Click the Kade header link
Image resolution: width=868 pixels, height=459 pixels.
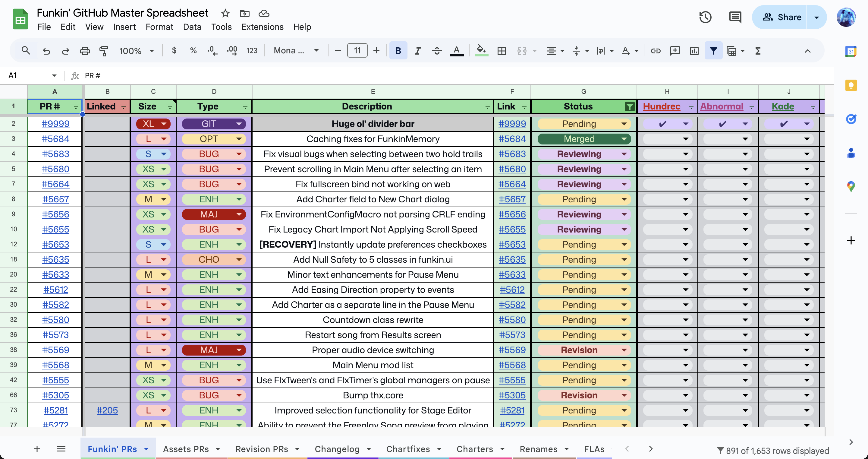(782, 106)
